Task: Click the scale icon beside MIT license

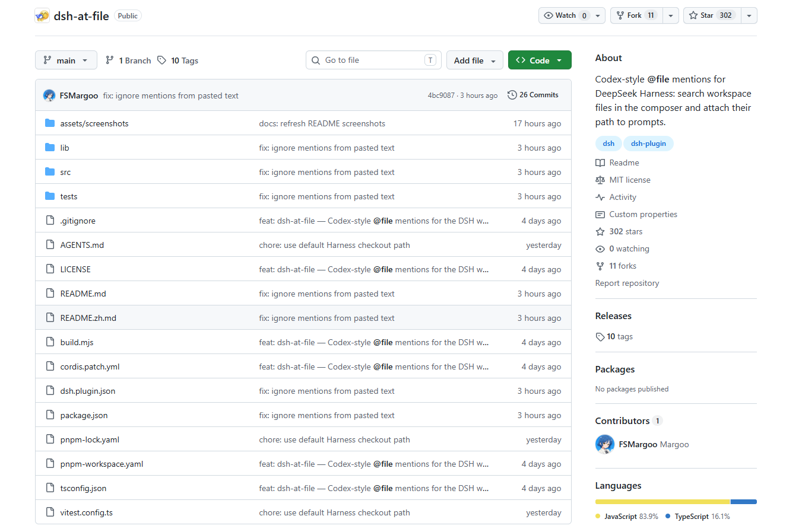Action: tap(600, 180)
